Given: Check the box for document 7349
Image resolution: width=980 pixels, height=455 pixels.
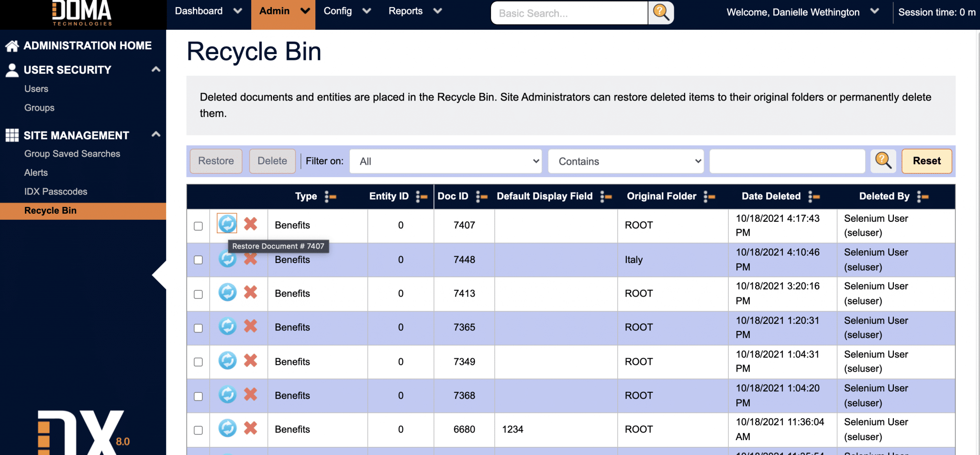Looking at the screenshot, I should 198,362.
